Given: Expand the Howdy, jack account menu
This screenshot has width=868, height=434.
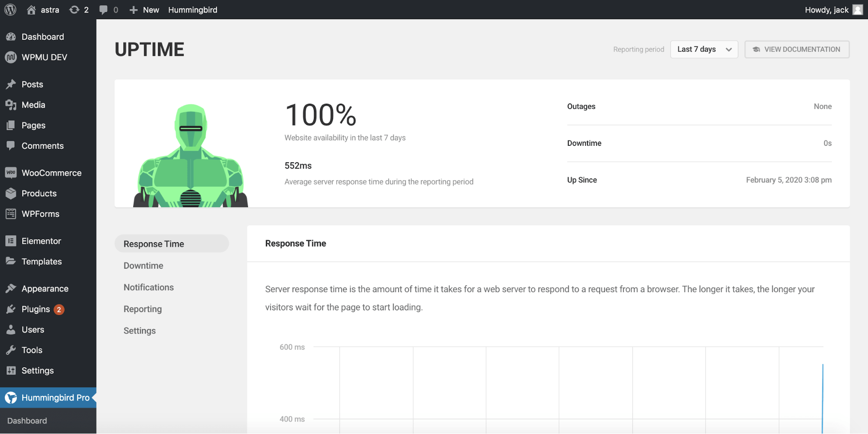Looking at the screenshot, I should point(826,10).
